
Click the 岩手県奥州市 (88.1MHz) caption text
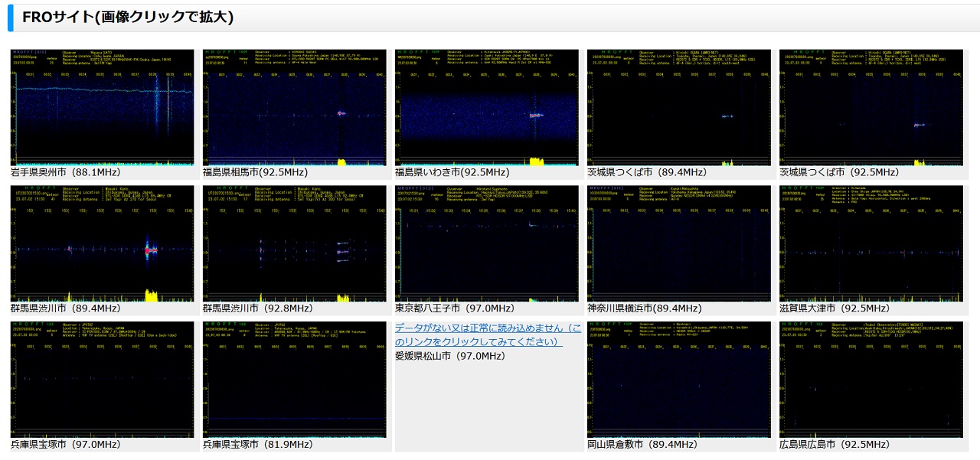(63, 172)
